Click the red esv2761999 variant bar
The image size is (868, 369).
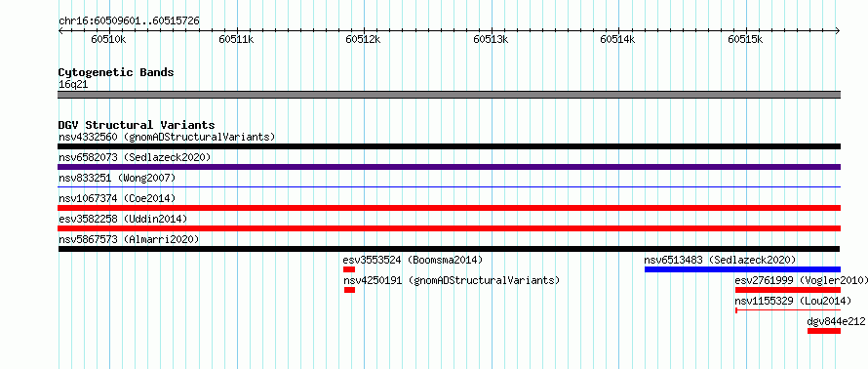[x=788, y=290]
